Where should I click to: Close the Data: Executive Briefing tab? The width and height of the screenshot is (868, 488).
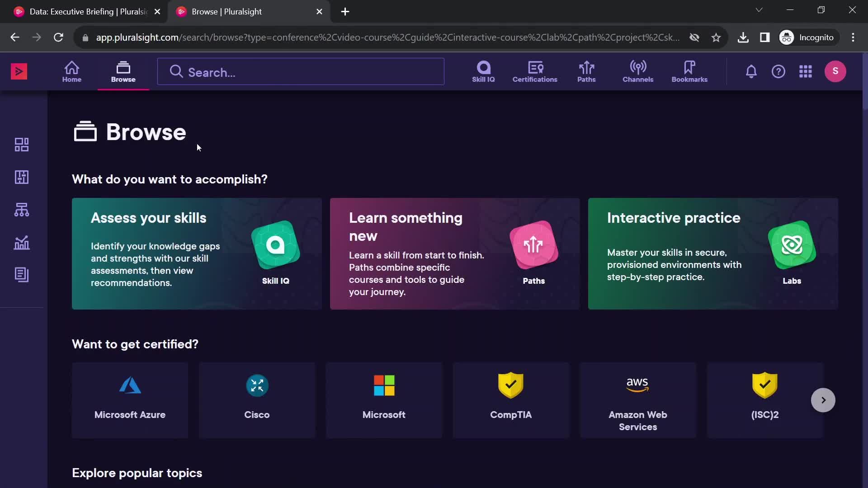click(x=157, y=12)
